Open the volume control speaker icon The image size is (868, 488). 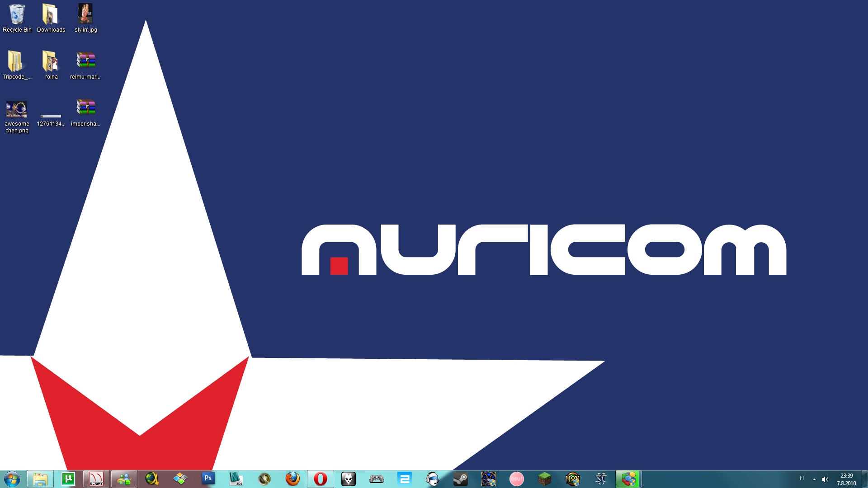(x=825, y=479)
